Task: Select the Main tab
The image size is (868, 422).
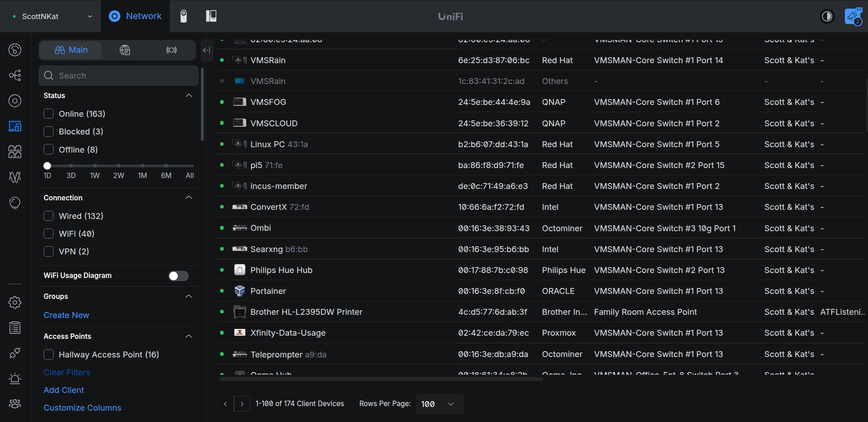Action: tap(71, 50)
